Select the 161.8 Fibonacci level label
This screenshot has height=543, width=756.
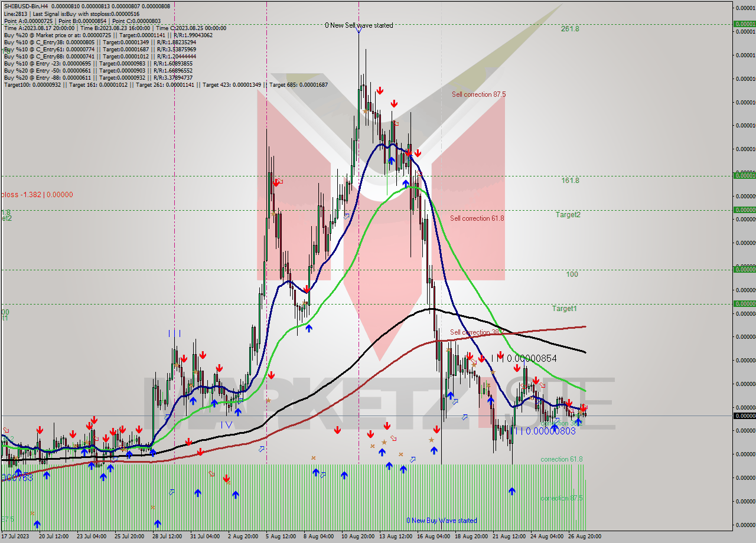click(x=570, y=180)
